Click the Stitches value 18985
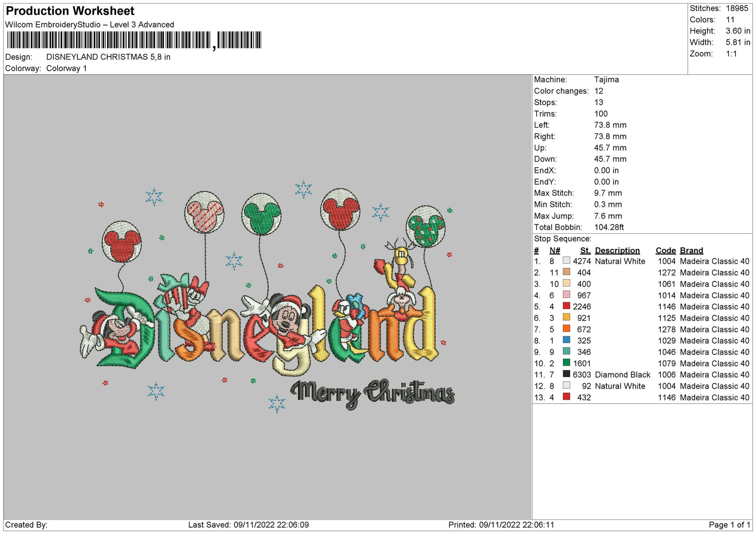Viewport: 756px width, 534px height. (x=737, y=8)
